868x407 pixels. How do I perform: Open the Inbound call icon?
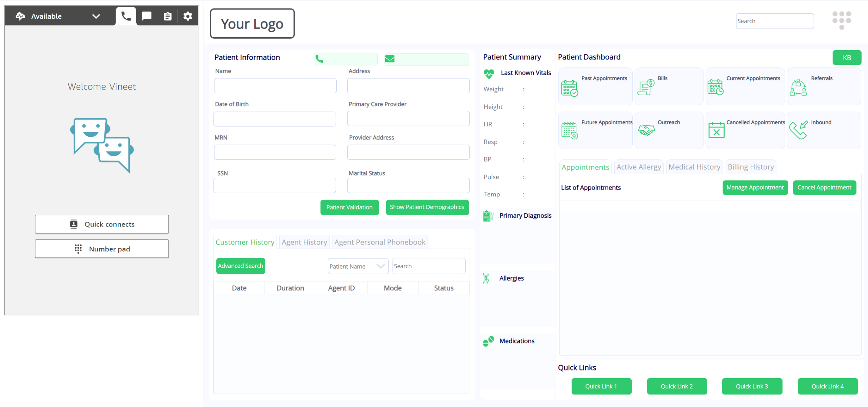[798, 130]
